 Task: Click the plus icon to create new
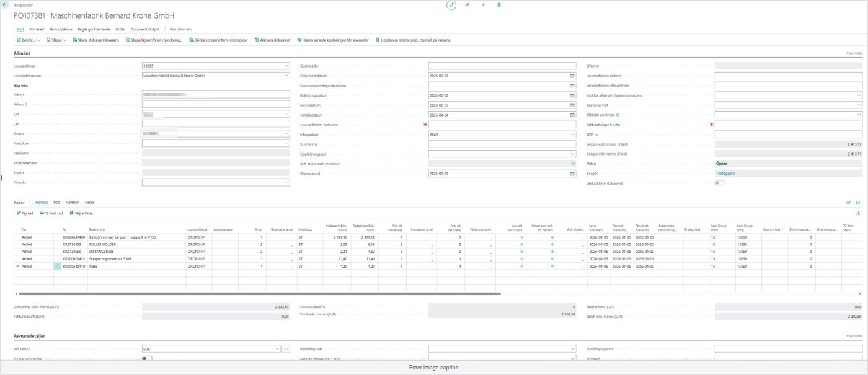484,5
